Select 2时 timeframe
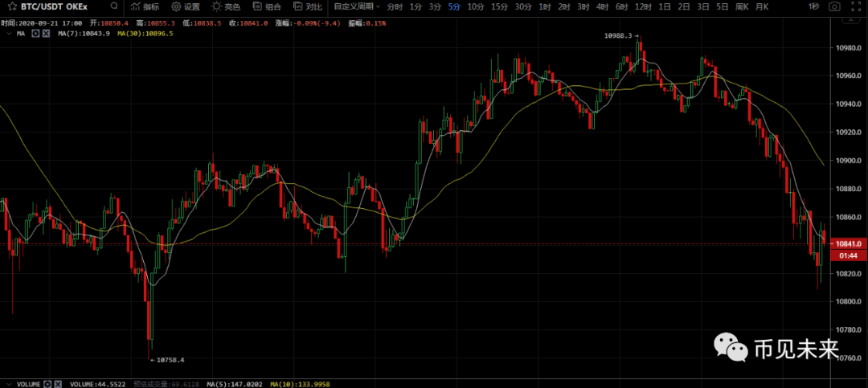Screen dimensions: 868x388 (x=564, y=6)
